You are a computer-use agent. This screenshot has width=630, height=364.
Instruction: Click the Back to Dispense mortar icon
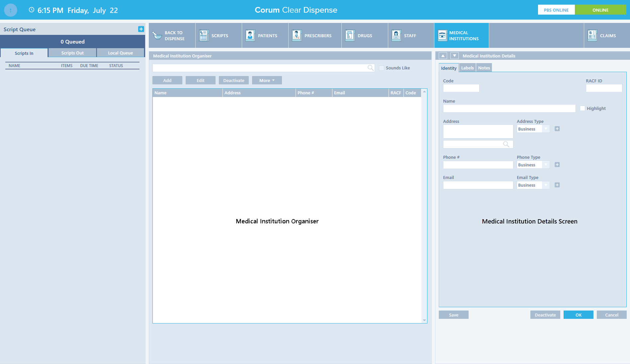coord(157,36)
